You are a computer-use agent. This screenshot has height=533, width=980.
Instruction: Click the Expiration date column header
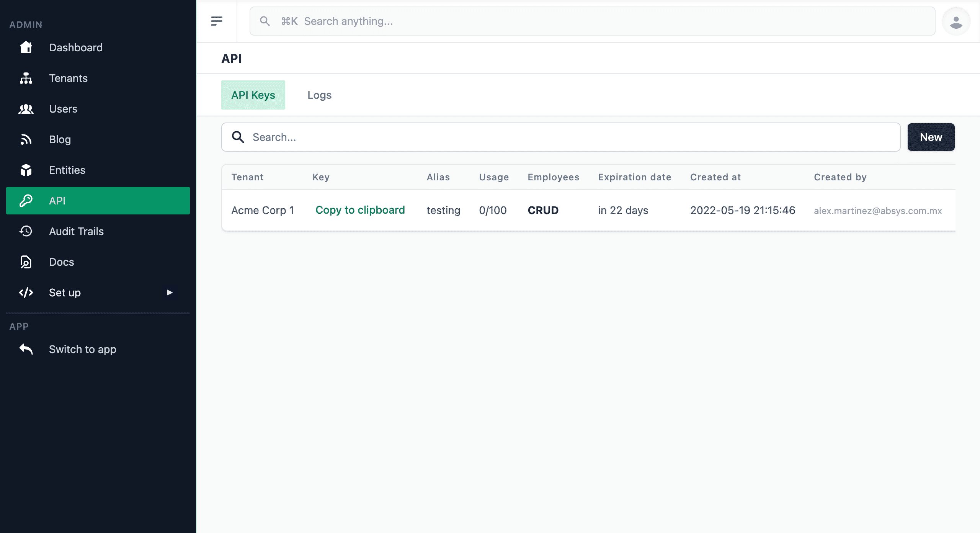635,177
